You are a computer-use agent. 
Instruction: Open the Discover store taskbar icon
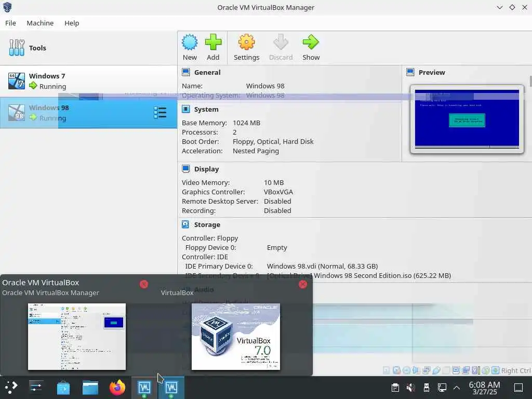tap(63, 388)
